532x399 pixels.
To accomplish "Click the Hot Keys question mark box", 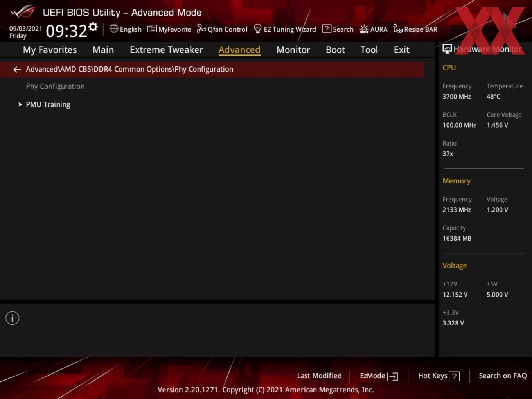I will pyautogui.click(x=454, y=376).
